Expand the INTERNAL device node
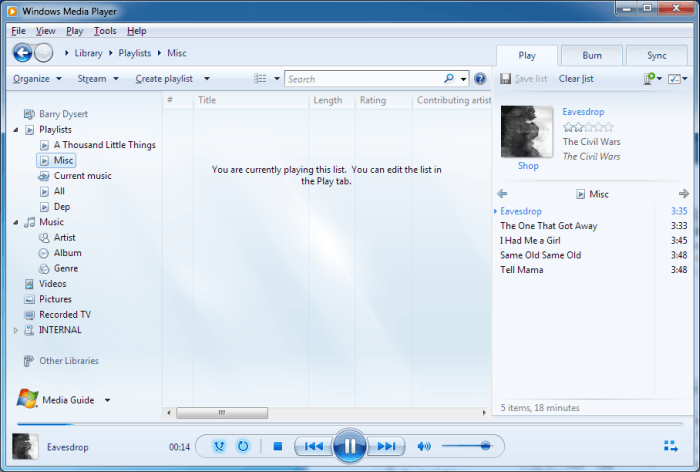 tap(16, 330)
